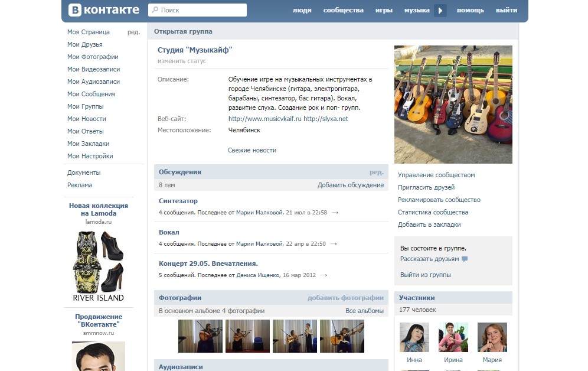Open the group avatar guitars photo
This screenshot has height=371, width=588.
453,105
